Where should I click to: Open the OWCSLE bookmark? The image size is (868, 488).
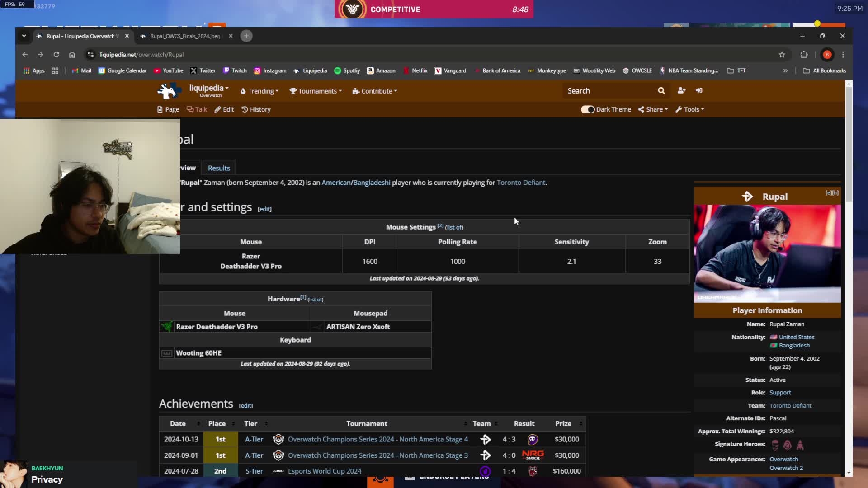tap(637, 71)
